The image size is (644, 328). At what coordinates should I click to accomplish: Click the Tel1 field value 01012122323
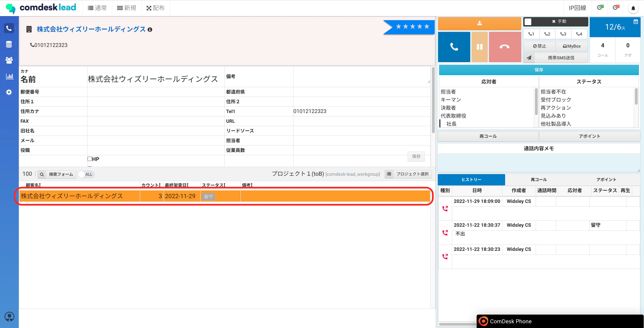[310, 111]
